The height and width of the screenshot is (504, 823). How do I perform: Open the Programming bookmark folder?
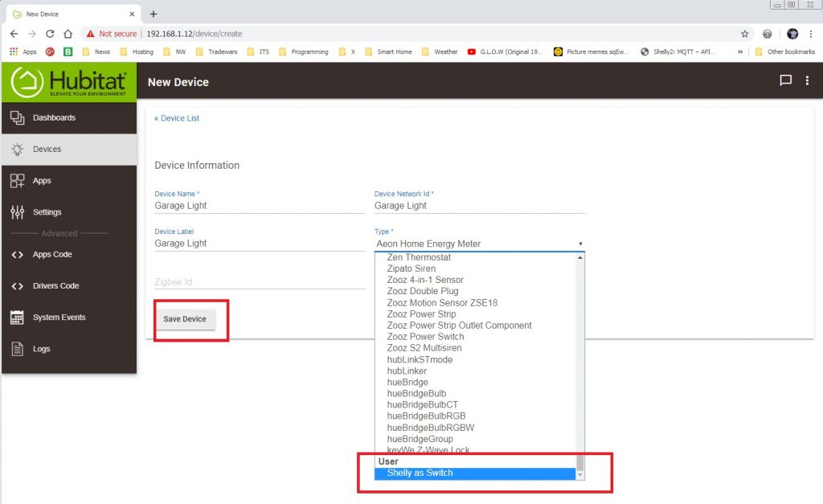[x=303, y=51]
